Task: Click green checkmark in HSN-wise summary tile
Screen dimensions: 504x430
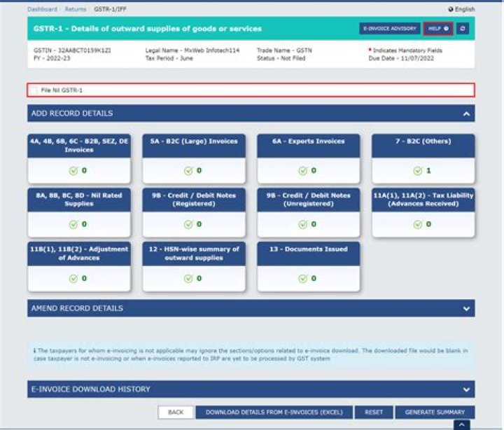Action: (x=188, y=278)
